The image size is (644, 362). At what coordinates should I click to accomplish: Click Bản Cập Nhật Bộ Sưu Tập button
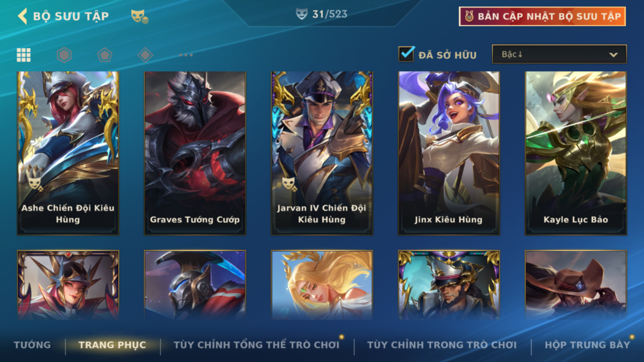[542, 16]
